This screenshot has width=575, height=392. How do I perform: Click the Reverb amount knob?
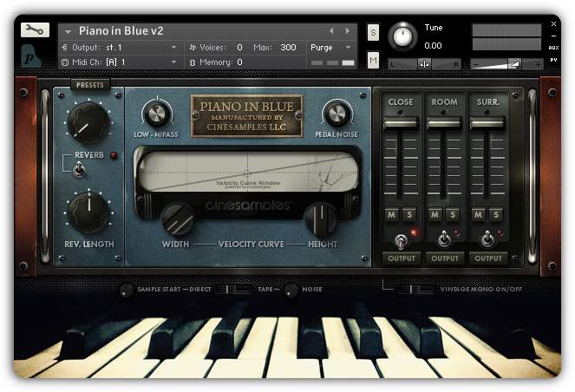coord(88,123)
